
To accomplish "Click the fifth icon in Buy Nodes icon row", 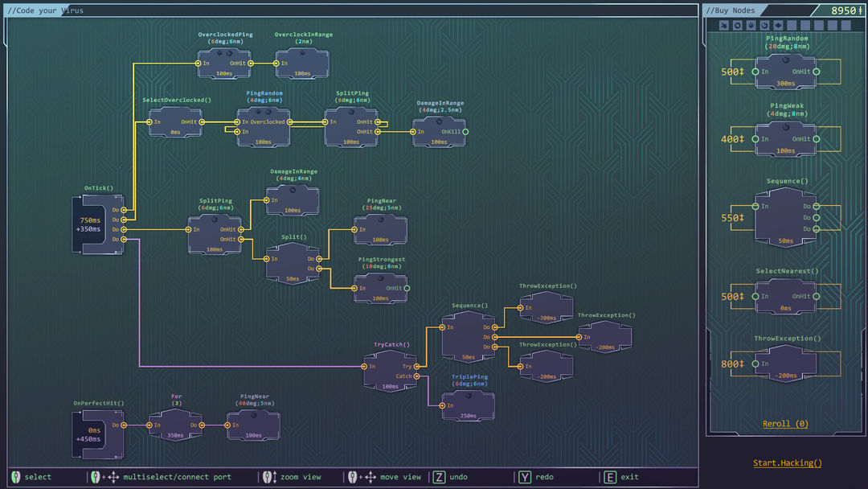I will pos(779,26).
